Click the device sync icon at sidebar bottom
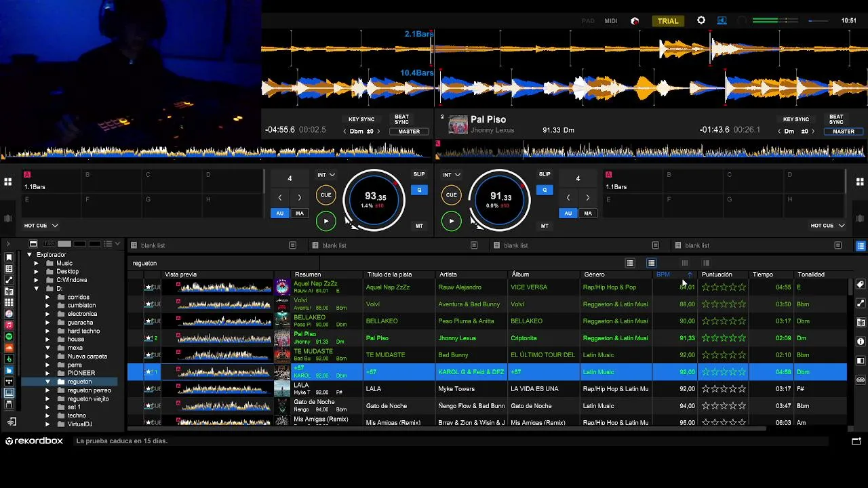The height and width of the screenshot is (488, 868). 12,422
